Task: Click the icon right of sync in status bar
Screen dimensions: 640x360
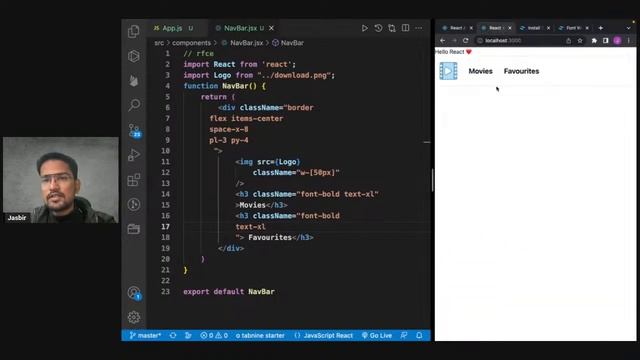Action: (188, 336)
